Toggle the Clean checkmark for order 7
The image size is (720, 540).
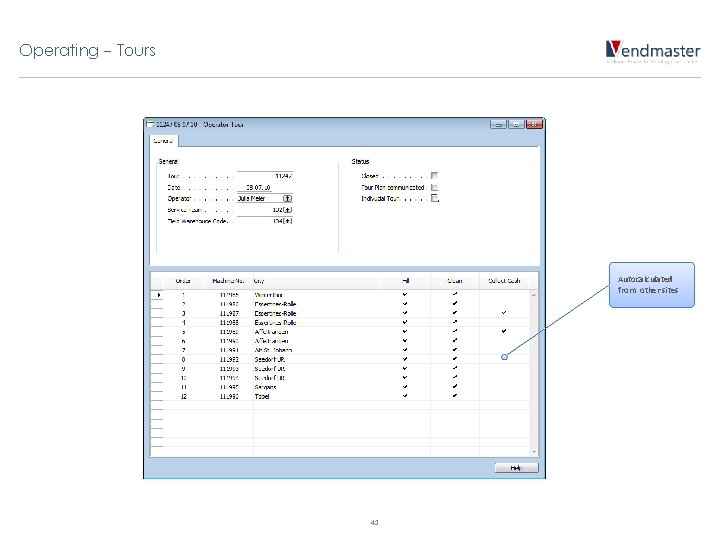coord(455,349)
